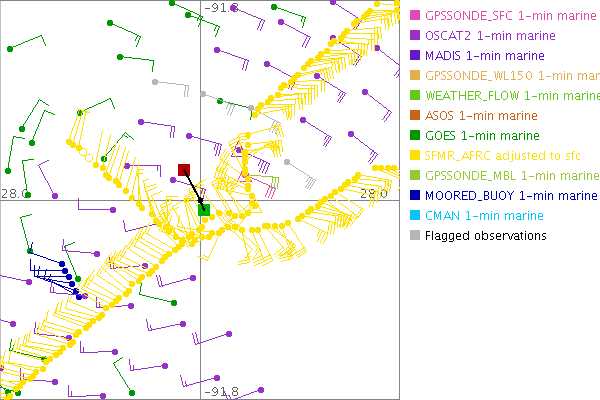Click the dark red square storm marker

(x=184, y=170)
